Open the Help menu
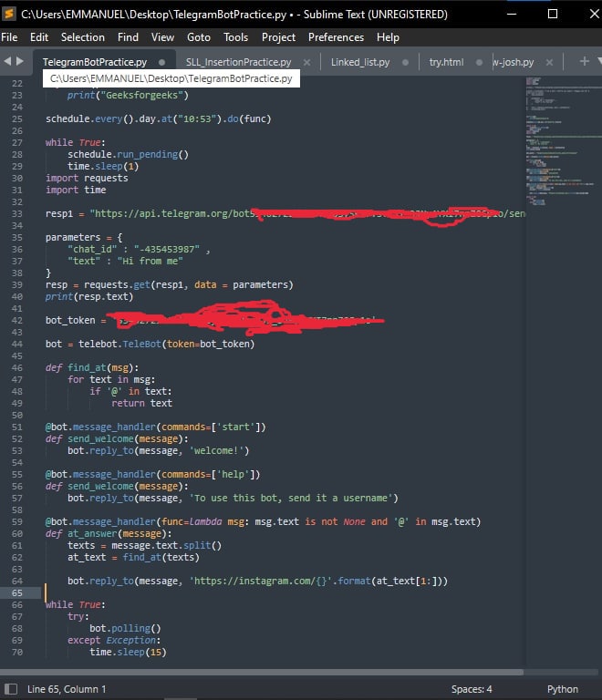This screenshot has height=700, width=602. click(x=388, y=37)
